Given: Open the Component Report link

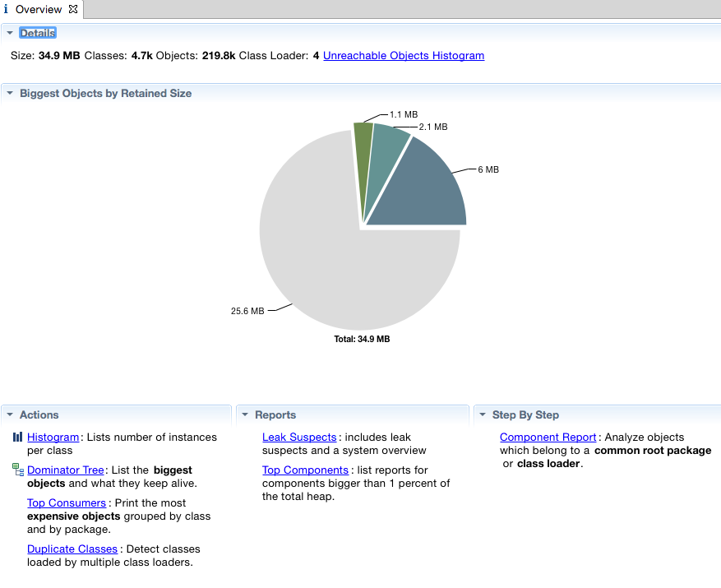Looking at the screenshot, I should click(x=548, y=437).
